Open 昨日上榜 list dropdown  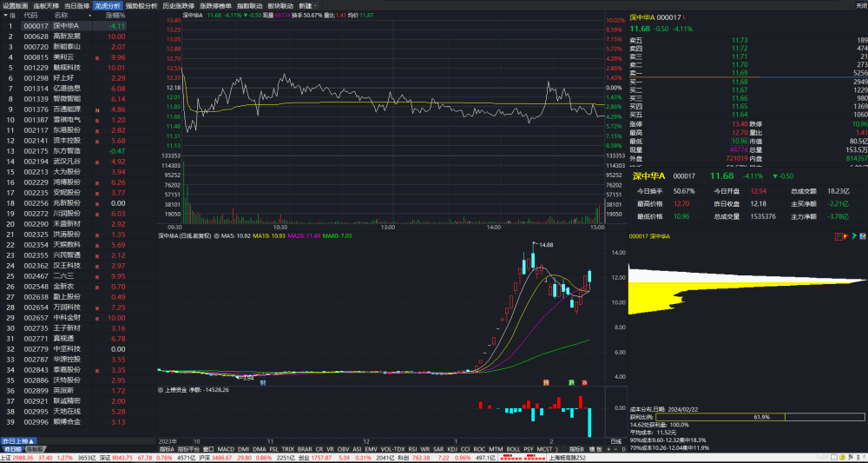coord(20,440)
